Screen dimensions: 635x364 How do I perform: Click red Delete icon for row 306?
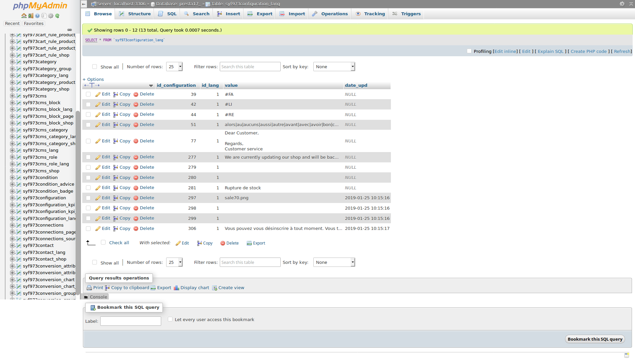tap(136, 229)
